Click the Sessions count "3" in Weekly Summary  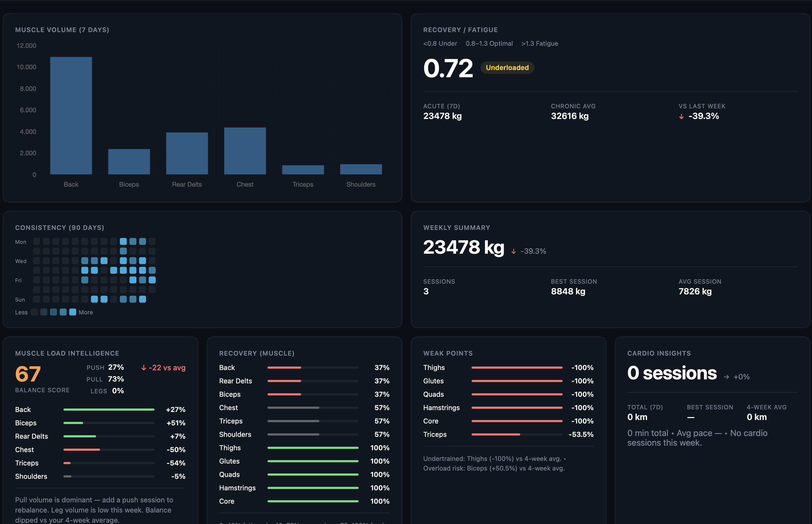[426, 292]
